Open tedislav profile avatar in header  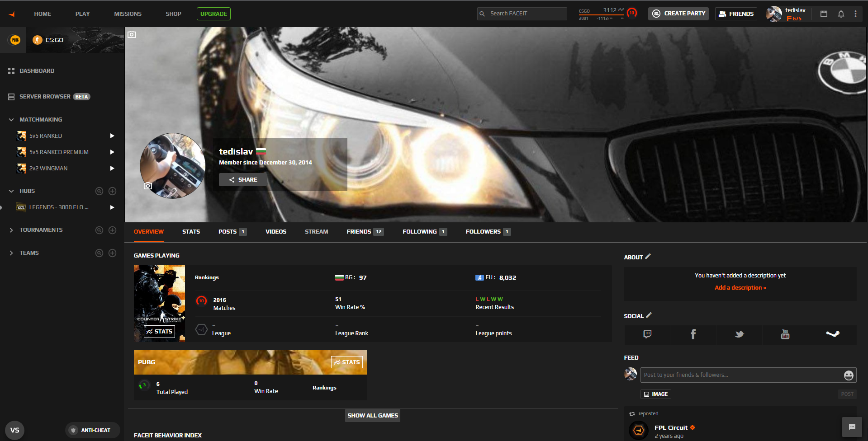(774, 14)
